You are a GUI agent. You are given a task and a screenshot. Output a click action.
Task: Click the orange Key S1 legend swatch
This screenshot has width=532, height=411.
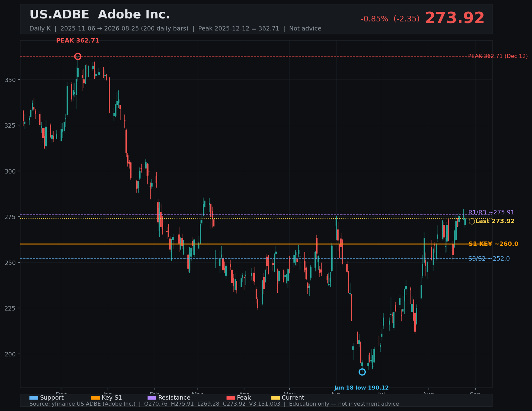point(96,398)
